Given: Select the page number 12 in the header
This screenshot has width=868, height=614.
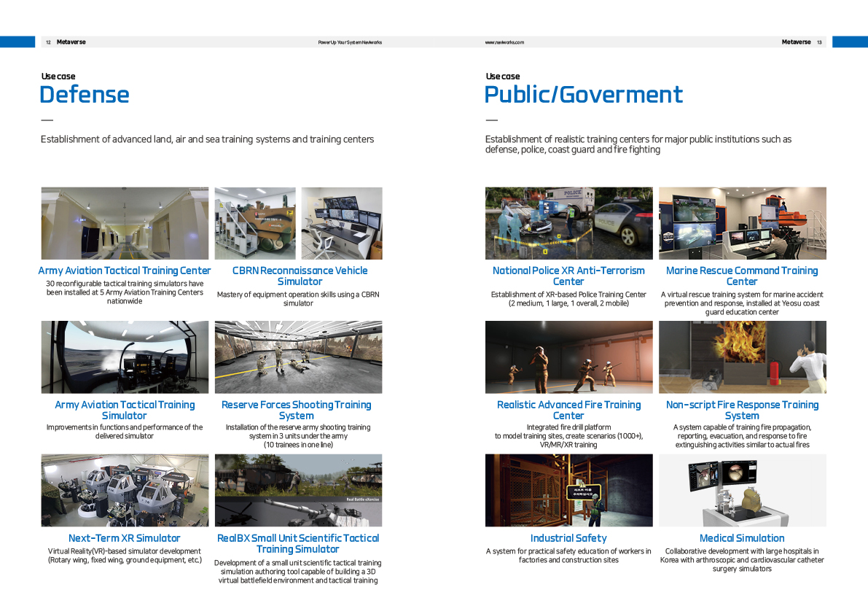Looking at the screenshot, I should point(48,42).
